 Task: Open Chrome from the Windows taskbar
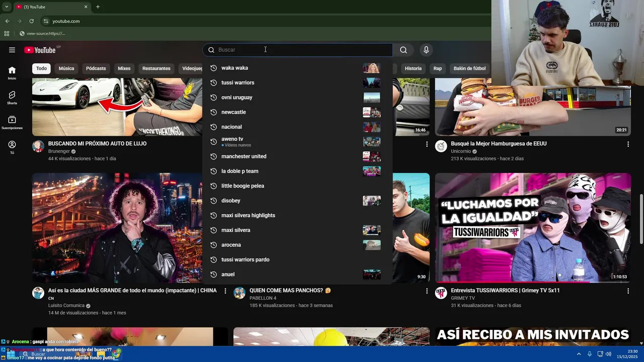click(116, 354)
